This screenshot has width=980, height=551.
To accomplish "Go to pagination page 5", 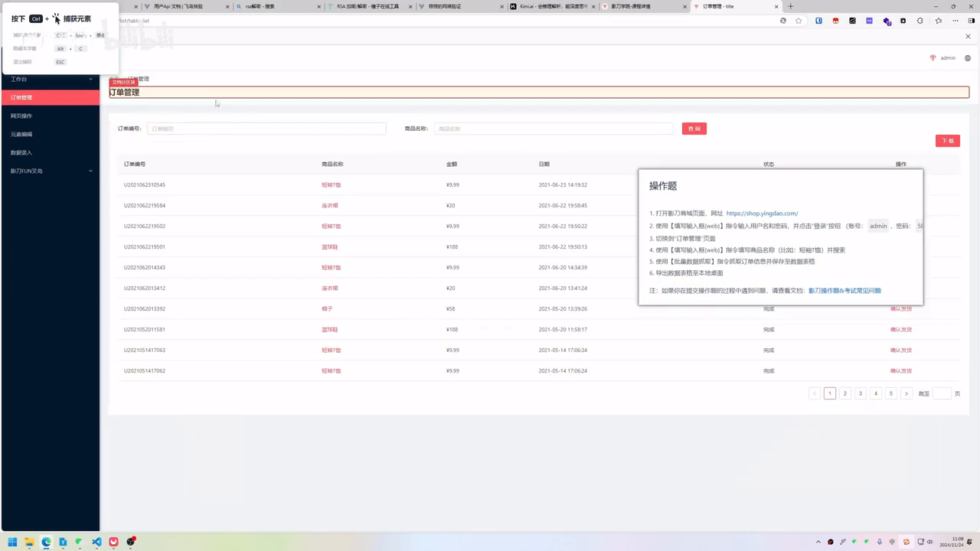I will 891,393.
